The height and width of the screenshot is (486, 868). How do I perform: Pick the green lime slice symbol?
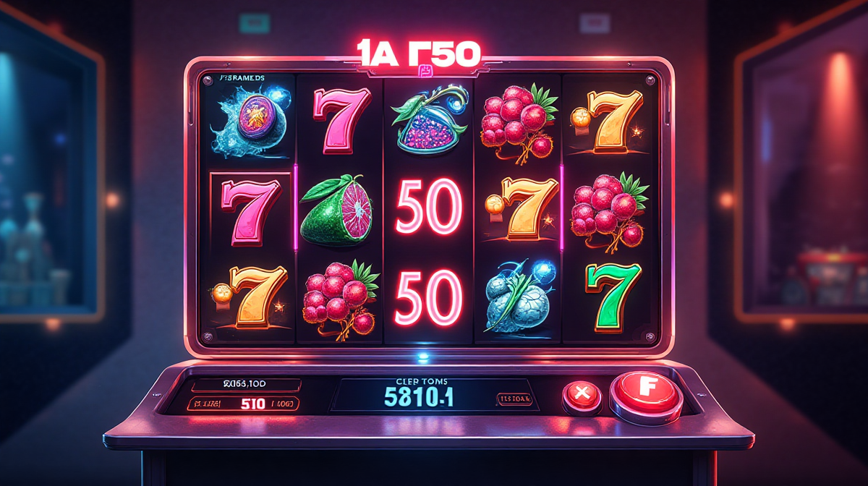[x=340, y=210]
